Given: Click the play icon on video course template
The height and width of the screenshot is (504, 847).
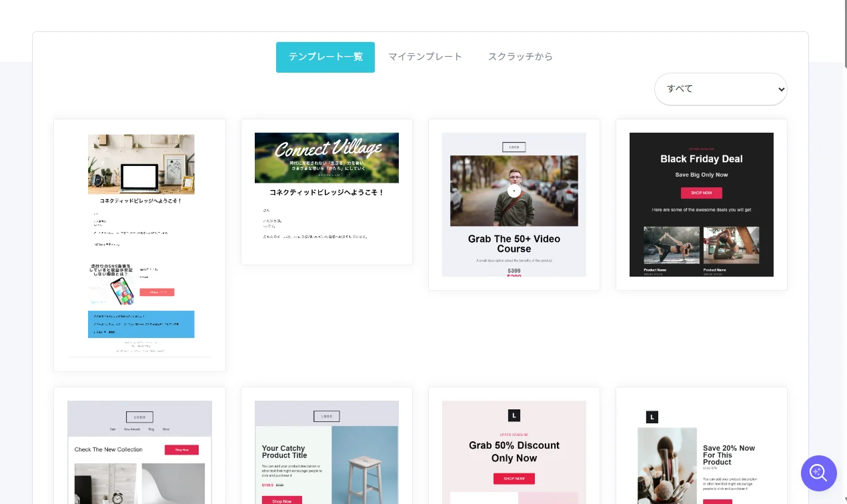Looking at the screenshot, I should pos(514,191).
